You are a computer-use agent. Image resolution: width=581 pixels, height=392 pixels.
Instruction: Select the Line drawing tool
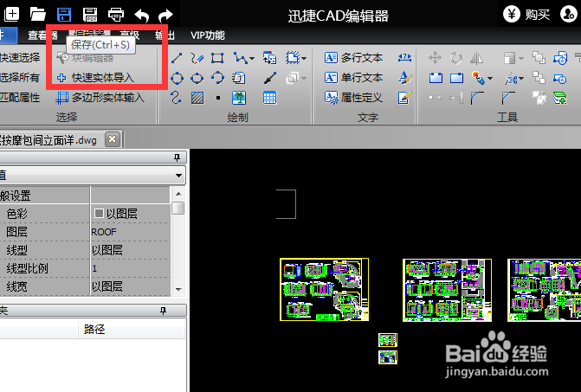click(177, 58)
